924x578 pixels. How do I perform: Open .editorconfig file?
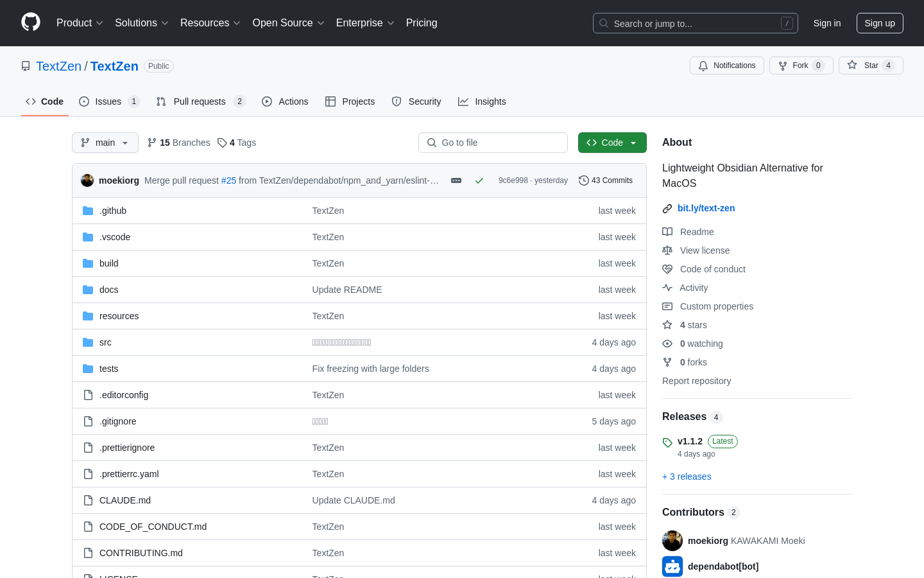pos(124,395)
